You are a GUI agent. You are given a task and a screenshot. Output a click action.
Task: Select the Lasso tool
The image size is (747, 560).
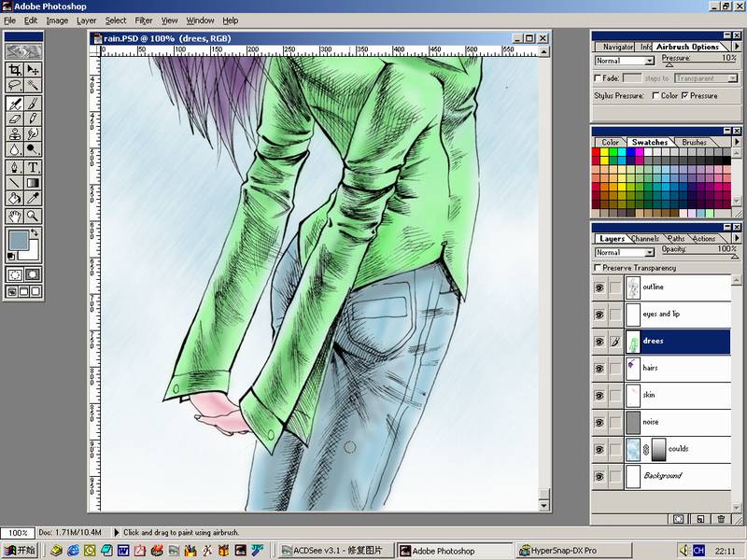(15, 86)
